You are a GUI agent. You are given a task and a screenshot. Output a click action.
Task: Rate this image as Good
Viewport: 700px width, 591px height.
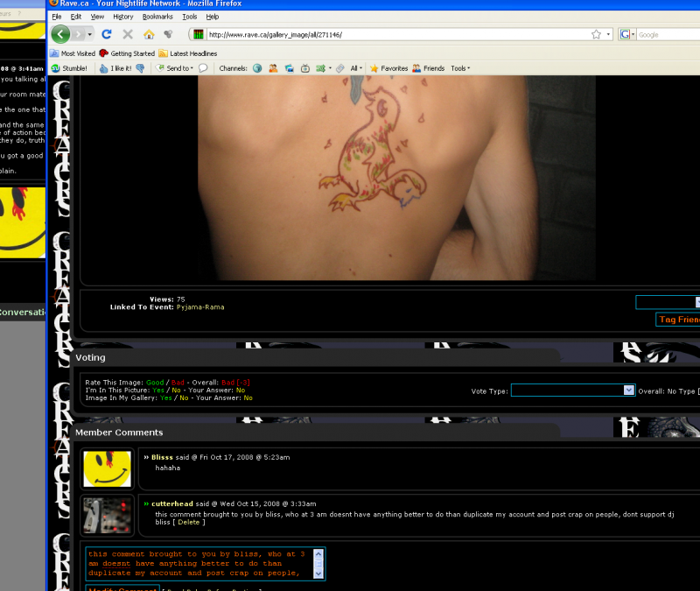[155, 383]
